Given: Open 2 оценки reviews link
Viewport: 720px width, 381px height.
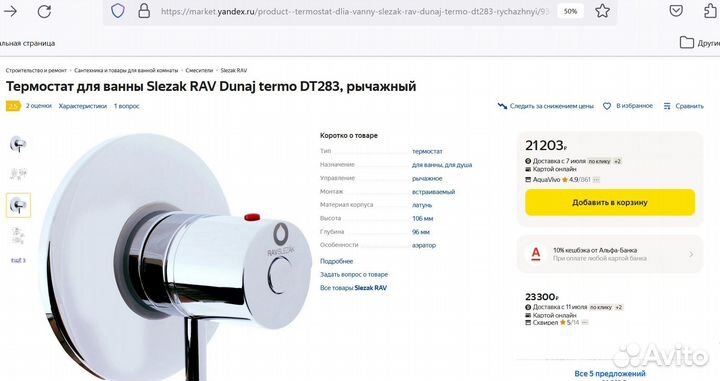Looking at the screenshot, I should pos(39,106).
